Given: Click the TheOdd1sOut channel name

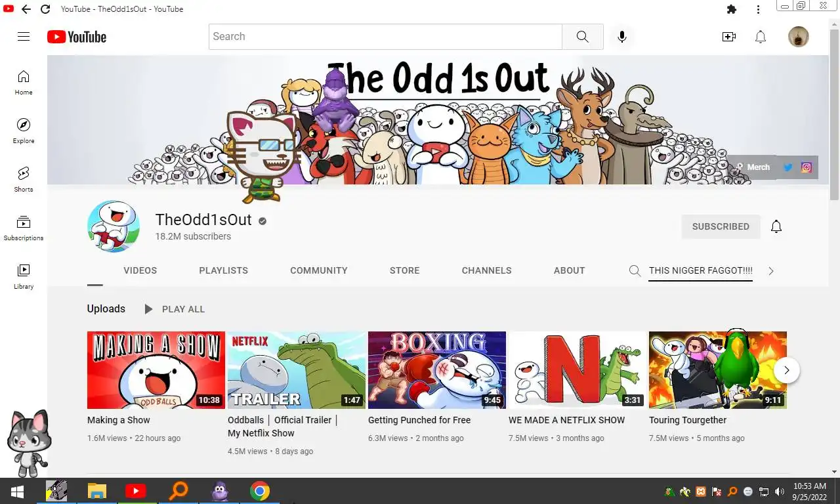Looking at the screenshot, I should point(203,220).
